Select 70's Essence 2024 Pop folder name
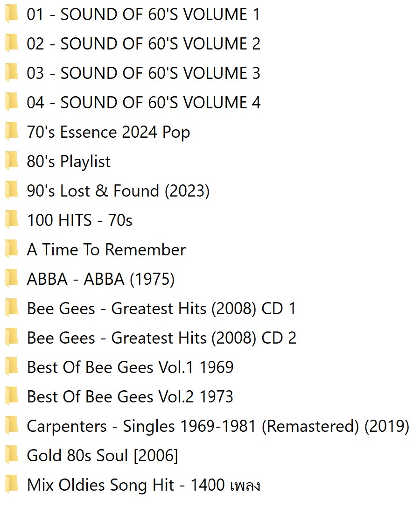The width and height of the screenshot is (420, 514). (x=108, y=132)
